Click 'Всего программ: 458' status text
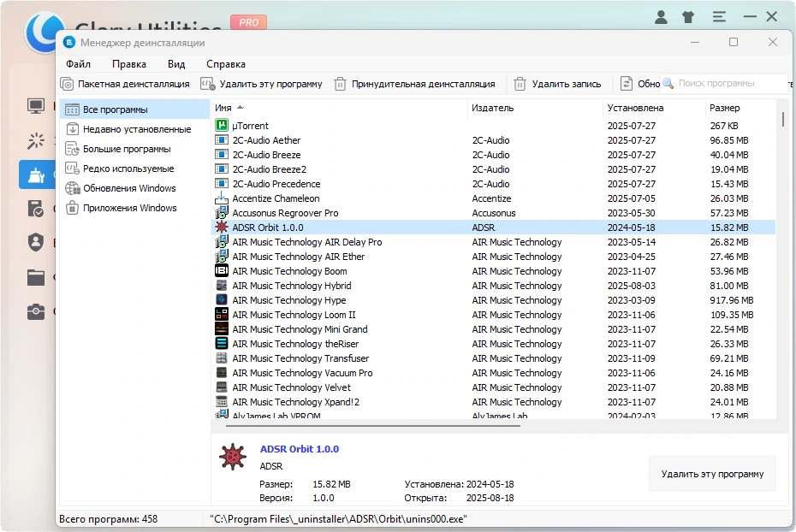The height and width of the screenshot is (532, 796). tap(108, 519)
